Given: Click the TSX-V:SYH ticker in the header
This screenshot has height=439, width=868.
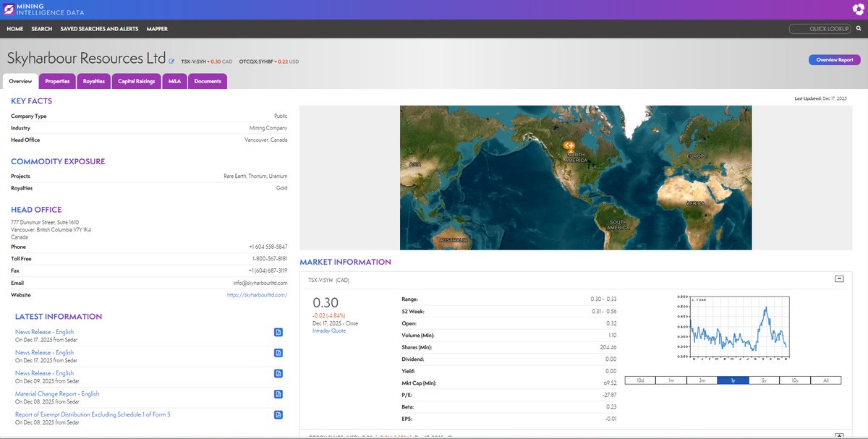Looking at the screenshot, I should [x=193, y=61].
